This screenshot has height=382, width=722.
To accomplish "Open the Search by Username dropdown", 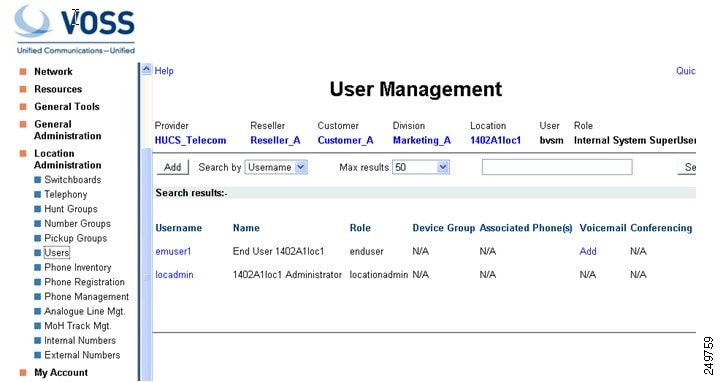I will pos(276,167).
